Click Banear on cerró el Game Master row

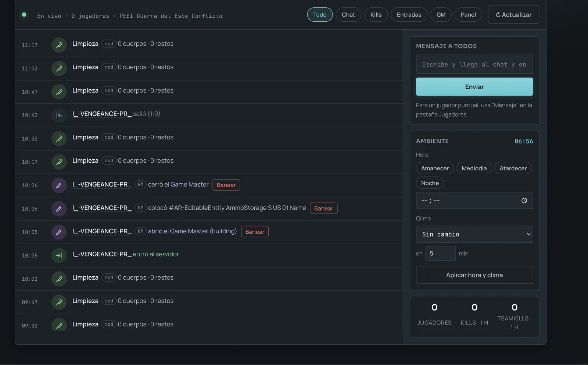tap(226, 185)
